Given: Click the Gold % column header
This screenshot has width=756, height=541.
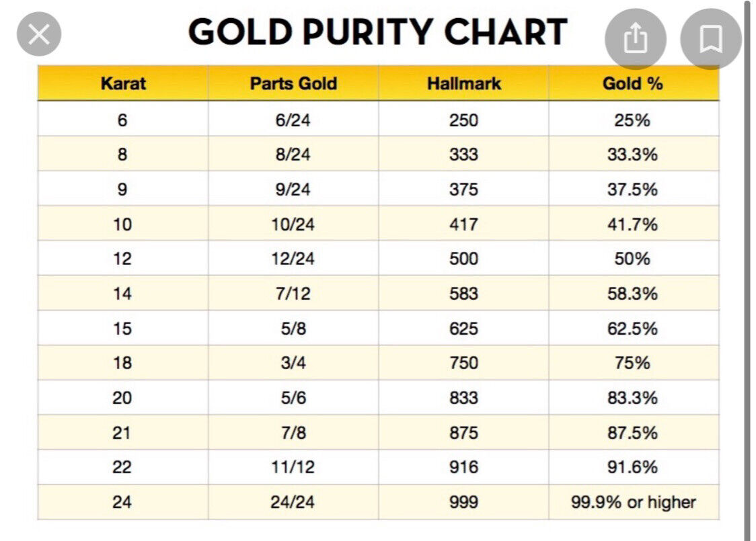Looking at the screenshot, I should [x=632, y=83].
